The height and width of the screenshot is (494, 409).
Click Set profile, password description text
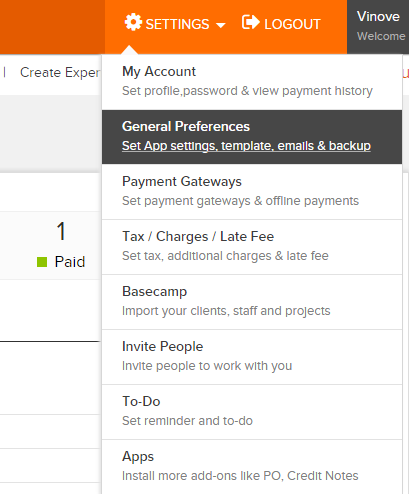[x=247, y=91]
